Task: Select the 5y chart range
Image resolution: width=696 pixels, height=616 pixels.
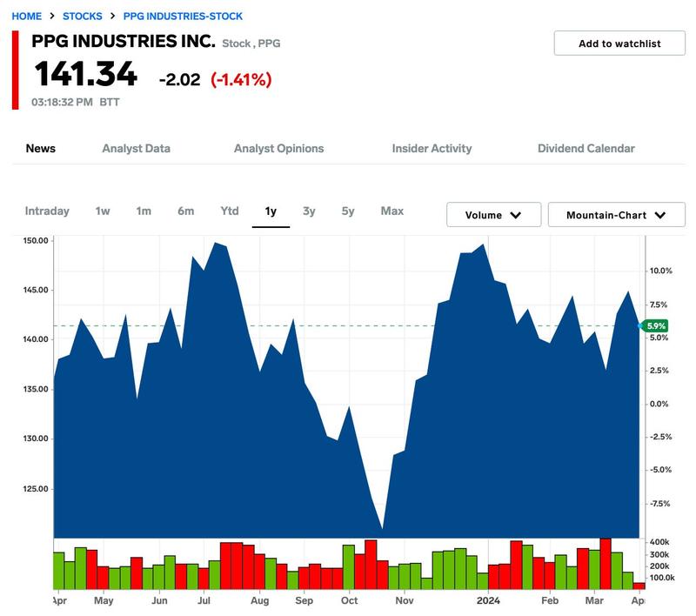Action: (348, 211)
